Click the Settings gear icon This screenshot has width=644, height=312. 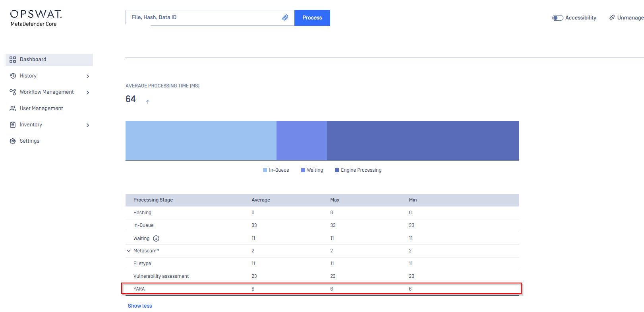coord(13,141)
